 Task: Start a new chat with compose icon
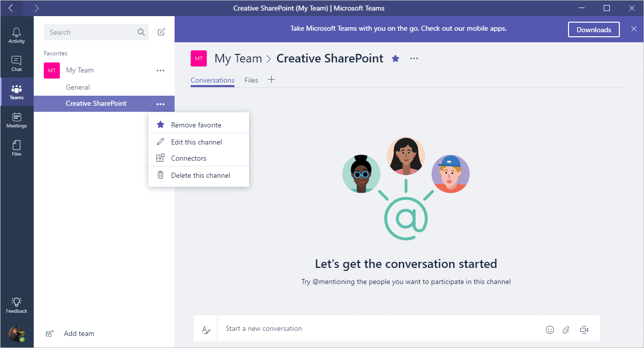[161, 32]
